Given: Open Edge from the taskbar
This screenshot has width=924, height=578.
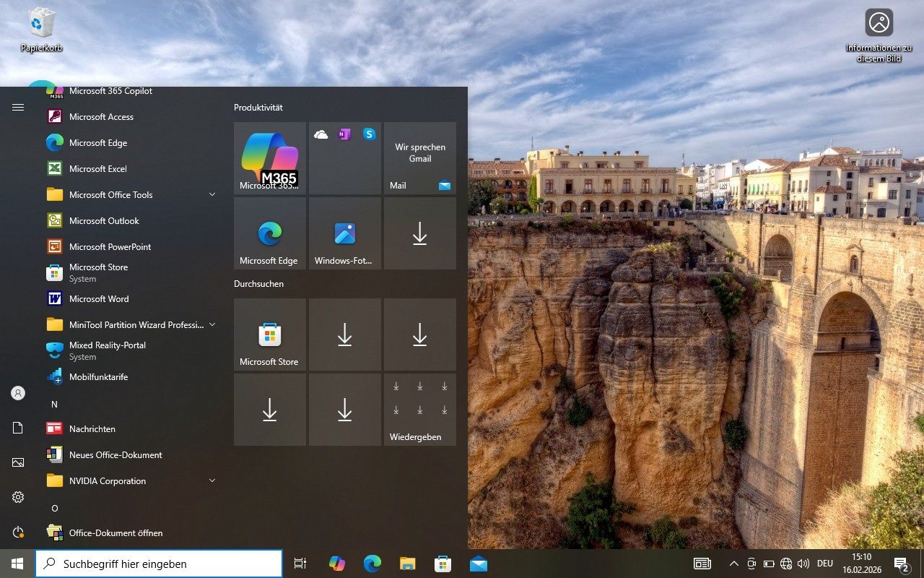Looking at the screenshot, I should 372,564.
